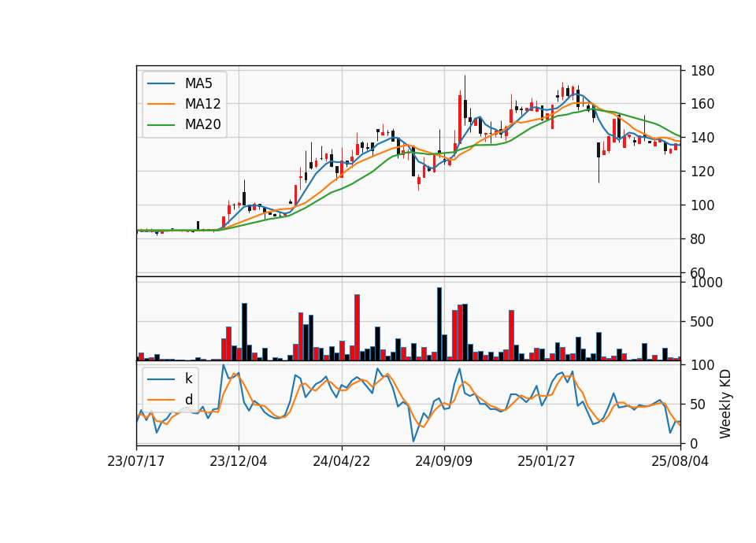Click the tallest black volume bar near 24/09/09
This screenshot has width=756, height=543.
click(x=439, y=324)
